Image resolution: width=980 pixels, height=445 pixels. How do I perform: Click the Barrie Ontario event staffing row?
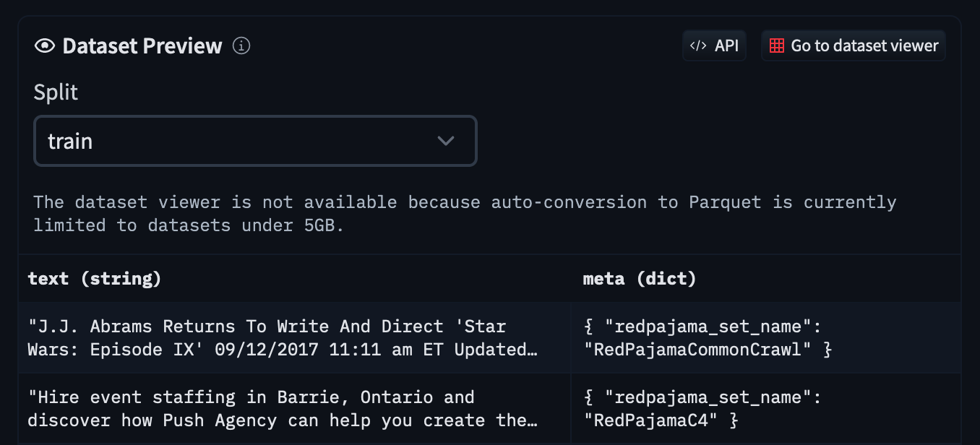point(282,408)
